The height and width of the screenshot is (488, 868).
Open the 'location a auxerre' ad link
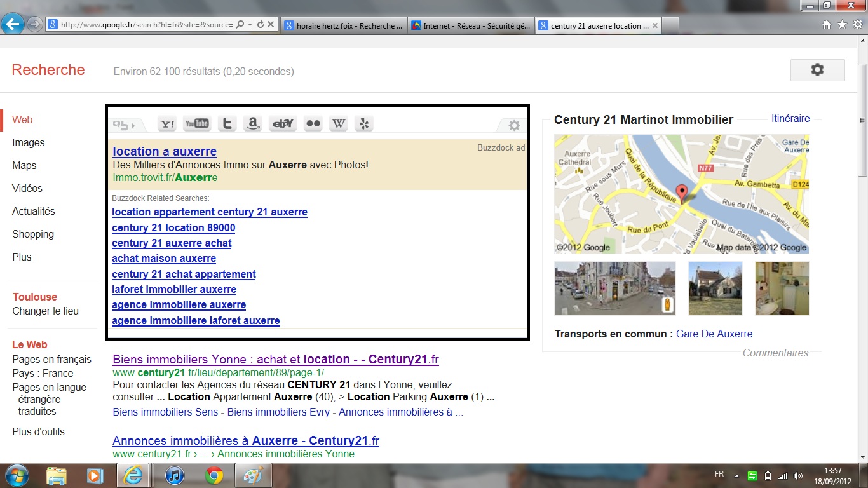[165, 151]
